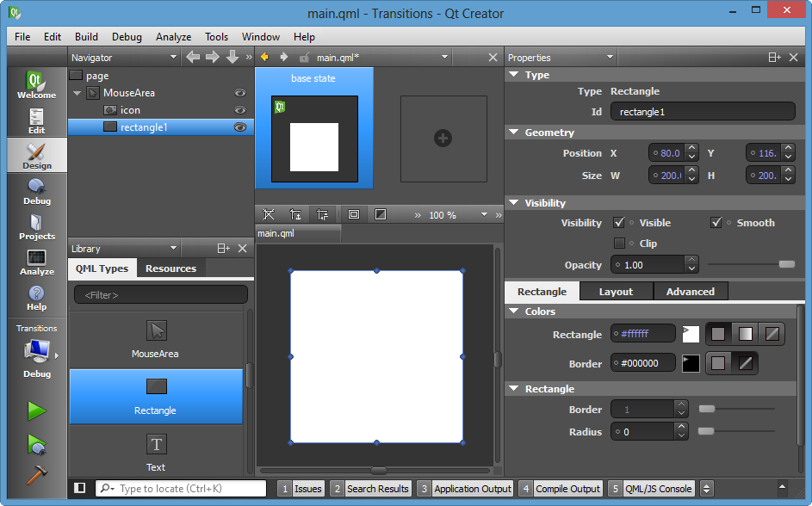This screenshot has width=812, height=506.
Task: Click the white Rectangle color swatch
Action: tap(691, 334)
